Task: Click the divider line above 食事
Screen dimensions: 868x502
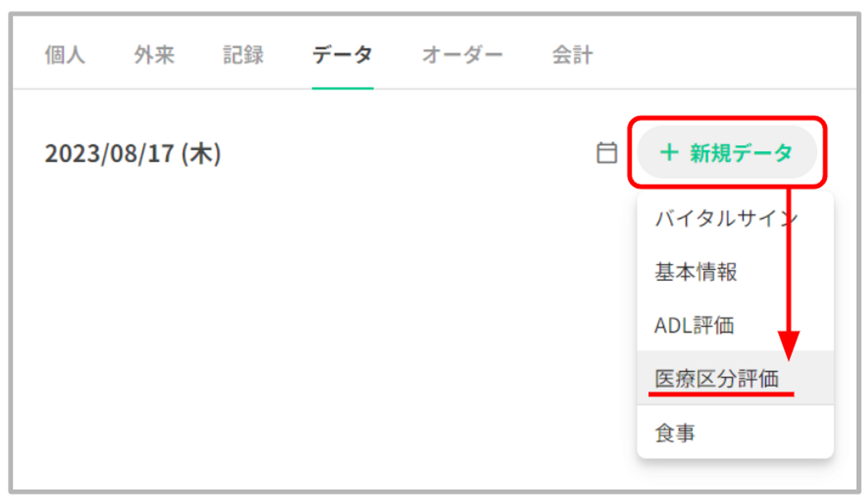Action: pyautogui.click(x=735, y=405)
